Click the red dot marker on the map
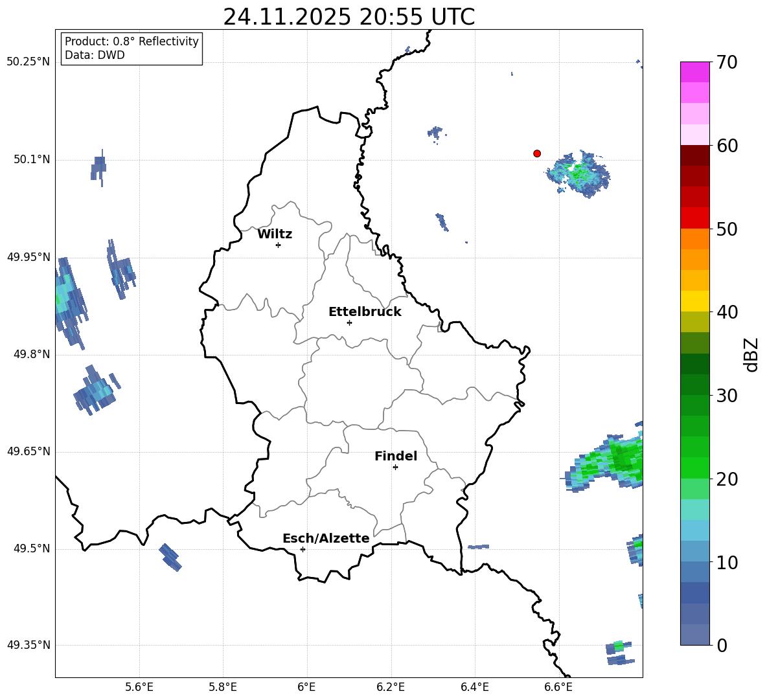The width and height of the screenshot is (767, 700). pyautogui.click(x=536, y=153)
